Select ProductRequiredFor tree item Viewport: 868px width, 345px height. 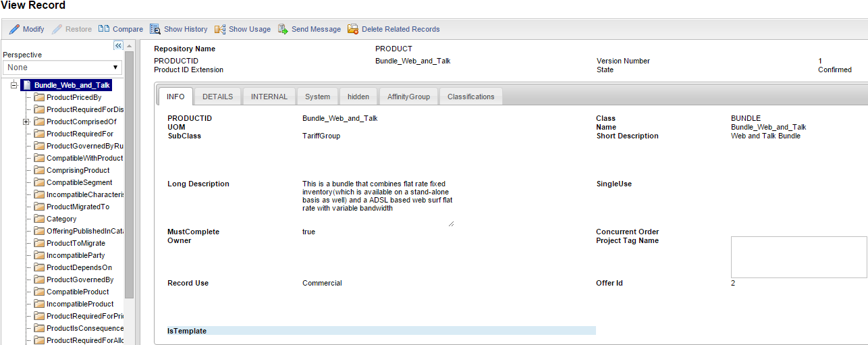click(80, 134)
